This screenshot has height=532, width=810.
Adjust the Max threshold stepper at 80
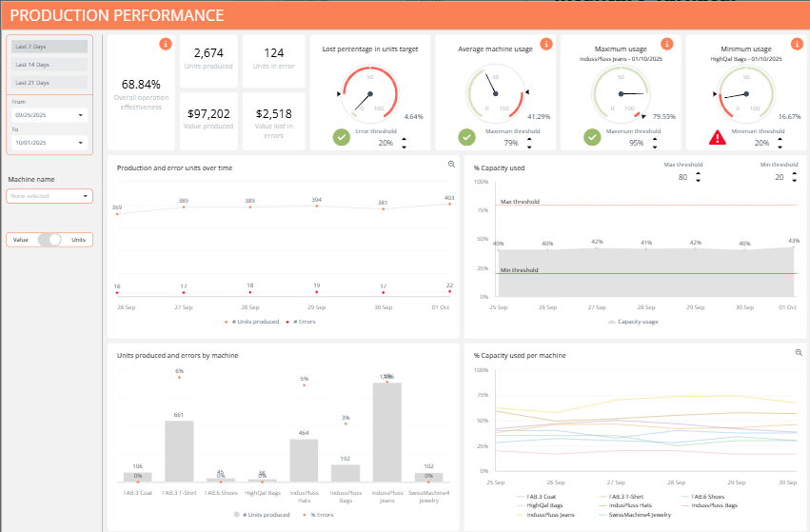point(698,177)
